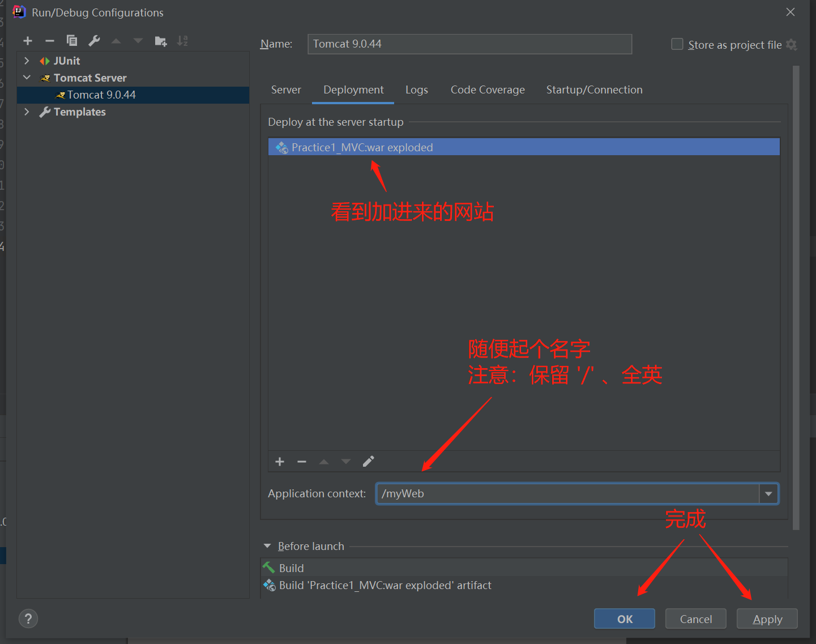Copy the Tomcat 9.0.44 configuration
The image size is (816, 644).
point(72,41)
